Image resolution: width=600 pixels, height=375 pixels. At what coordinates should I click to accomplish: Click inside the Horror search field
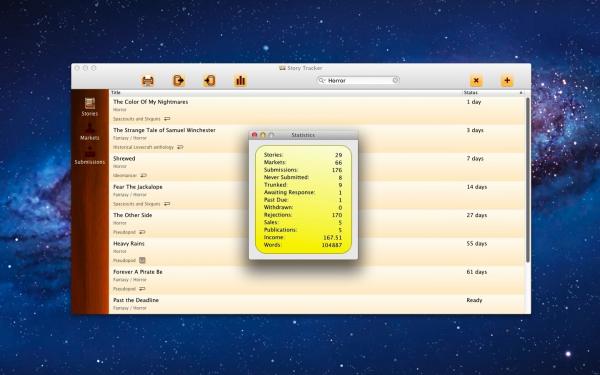358,80
